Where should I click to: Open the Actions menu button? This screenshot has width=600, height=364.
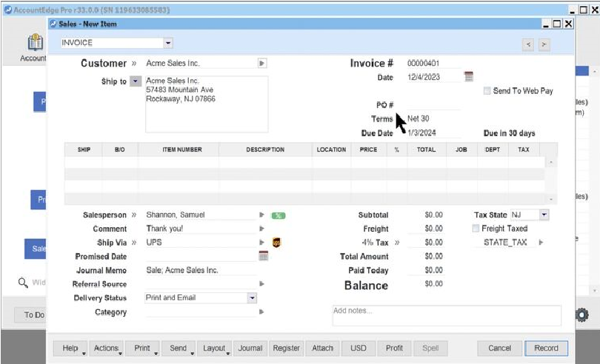coord(107,348)
